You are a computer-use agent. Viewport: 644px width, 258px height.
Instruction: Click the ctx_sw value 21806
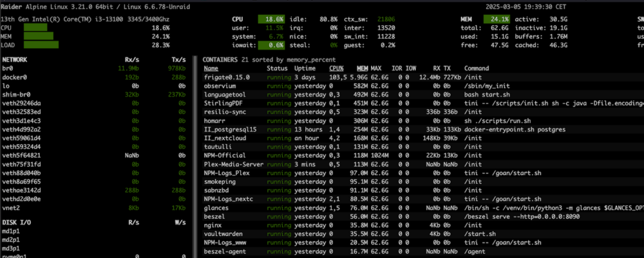386,19
